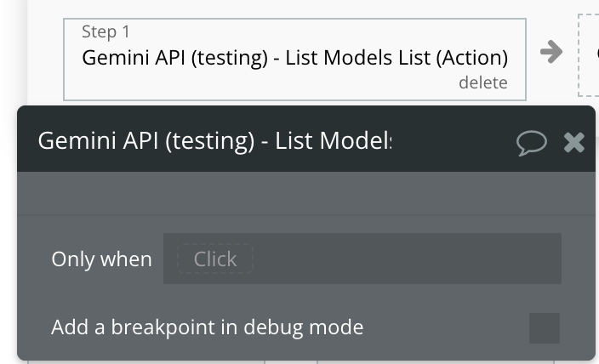Edit the popup title "Gemini API (testing)"
The width and height of the screenshot is (599, 364).
(145, 141)
